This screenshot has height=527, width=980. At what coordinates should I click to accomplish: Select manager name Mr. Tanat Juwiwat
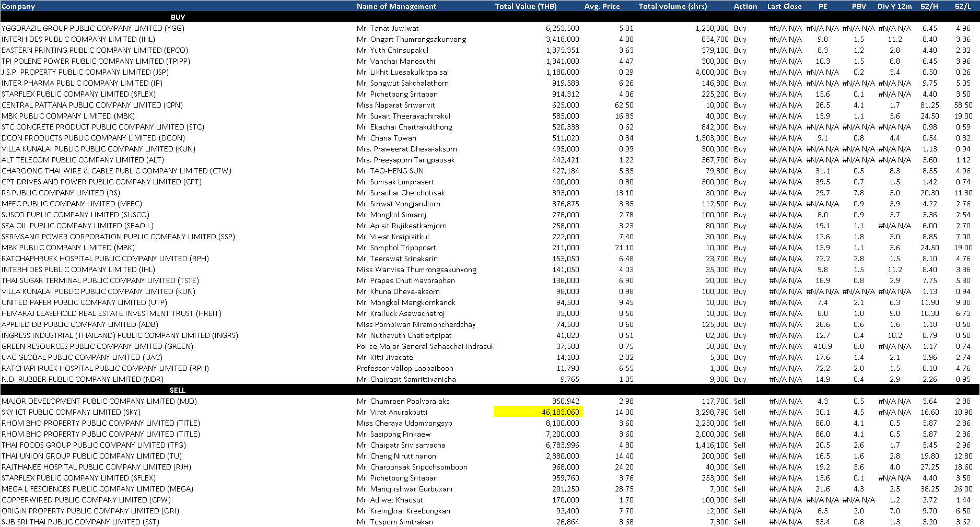[388, 28]
